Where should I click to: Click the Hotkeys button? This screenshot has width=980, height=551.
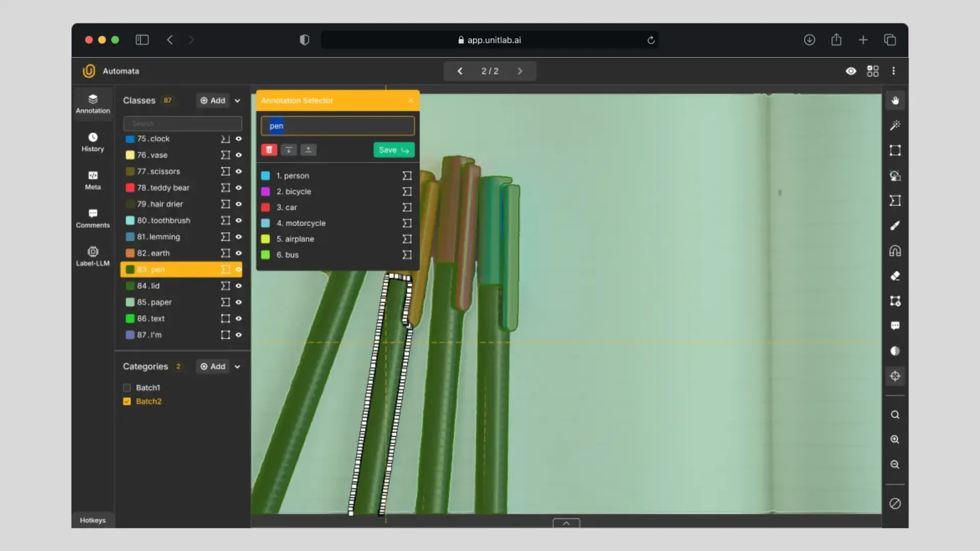[x=92, y=520]
